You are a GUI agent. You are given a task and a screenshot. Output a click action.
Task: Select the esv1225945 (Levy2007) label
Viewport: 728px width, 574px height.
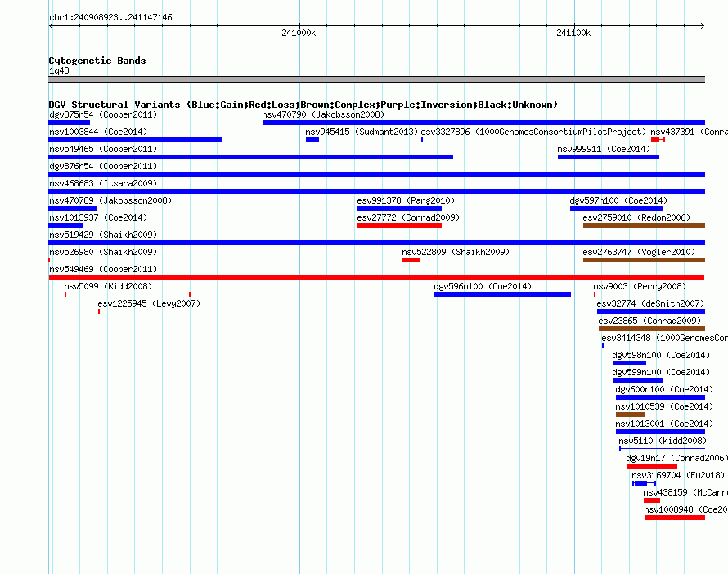coord(149,303)
